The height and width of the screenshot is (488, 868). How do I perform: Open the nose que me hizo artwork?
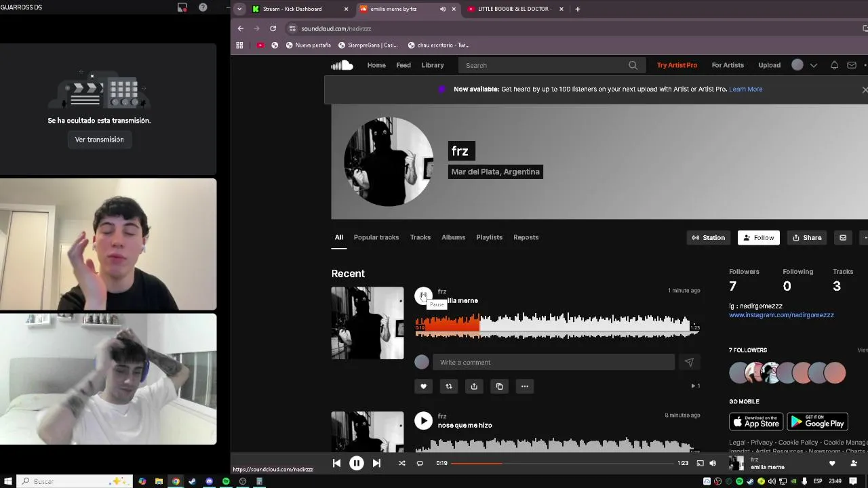point(368,431)
